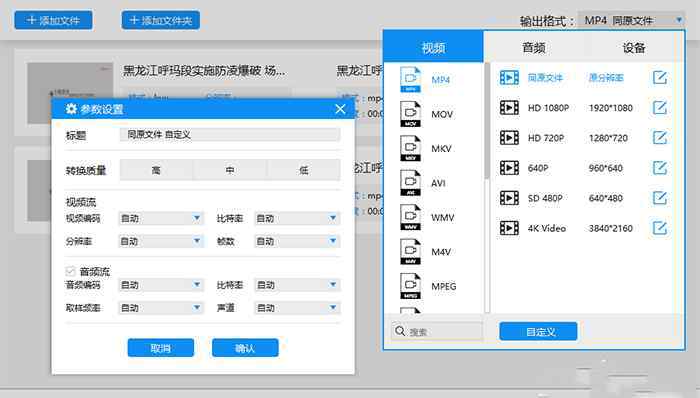Image resolution: width=700 pixels, height=398 pixels.
Task: Set 转换质量 to 中
Action: tap(230, 170)
